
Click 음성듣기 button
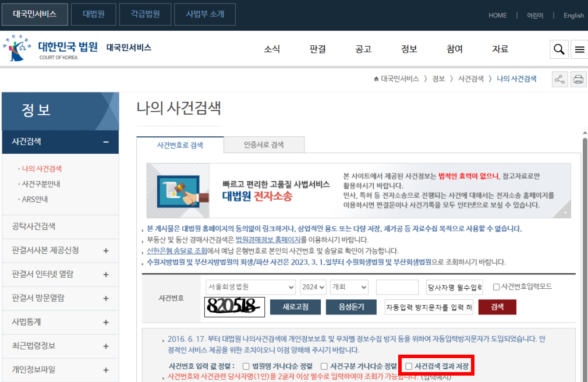[352, 307]
